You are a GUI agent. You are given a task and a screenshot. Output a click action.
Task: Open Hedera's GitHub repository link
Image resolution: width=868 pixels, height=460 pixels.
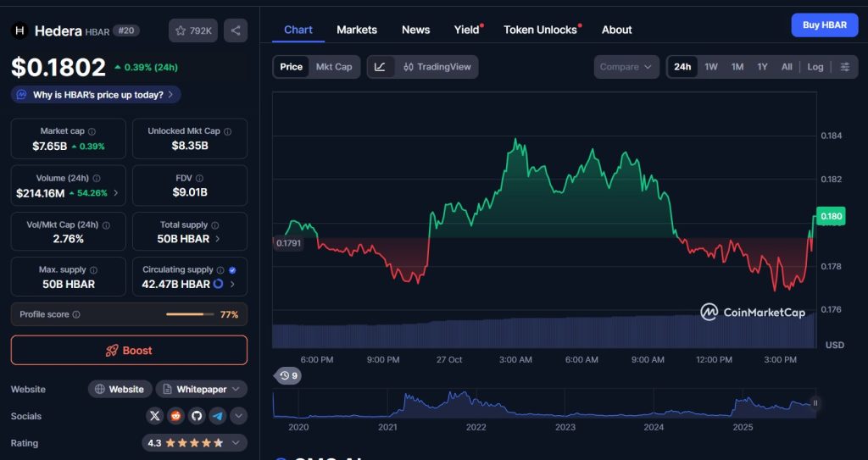pos(197,416)
